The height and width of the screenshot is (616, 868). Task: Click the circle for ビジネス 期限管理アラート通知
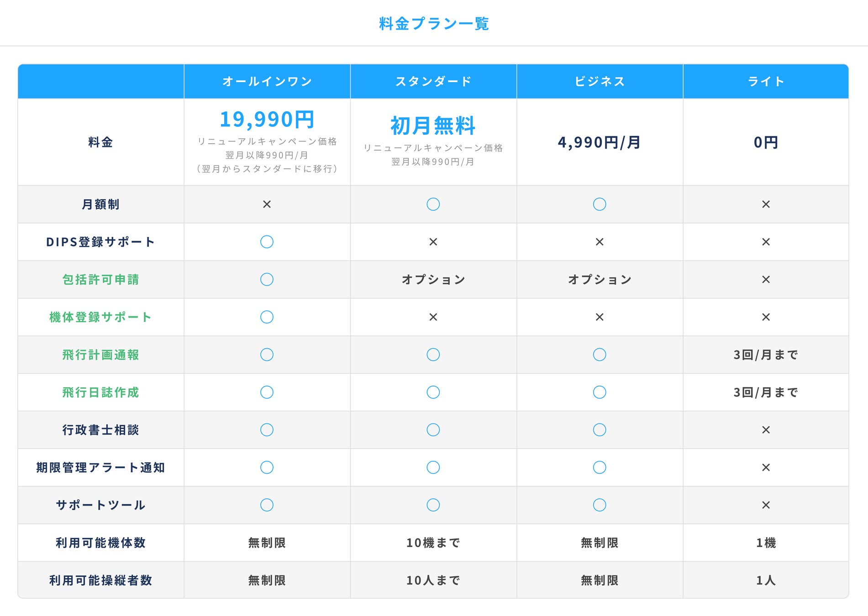[x=599, y=467]
